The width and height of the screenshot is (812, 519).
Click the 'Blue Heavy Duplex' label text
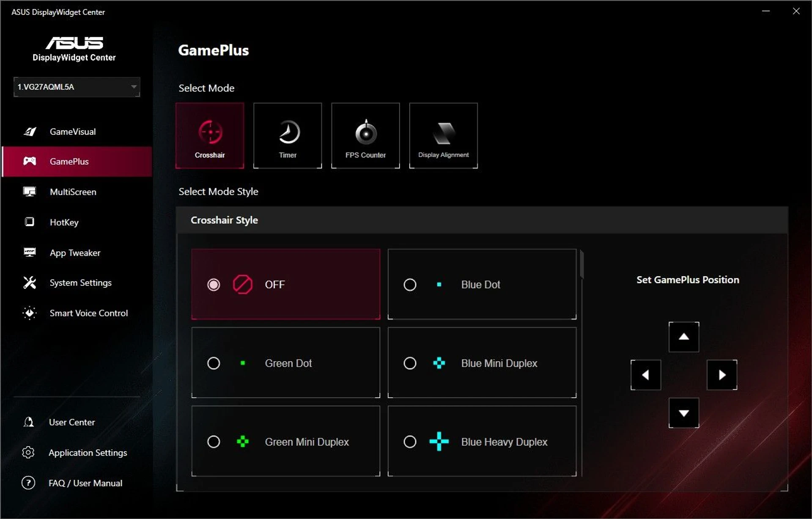coord(505,442)
